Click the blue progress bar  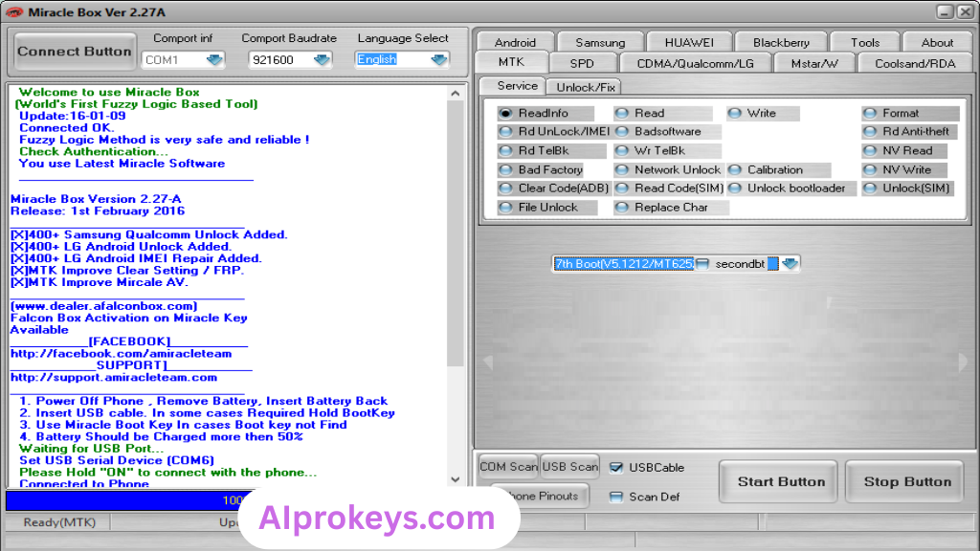click(x=130, y=500)
